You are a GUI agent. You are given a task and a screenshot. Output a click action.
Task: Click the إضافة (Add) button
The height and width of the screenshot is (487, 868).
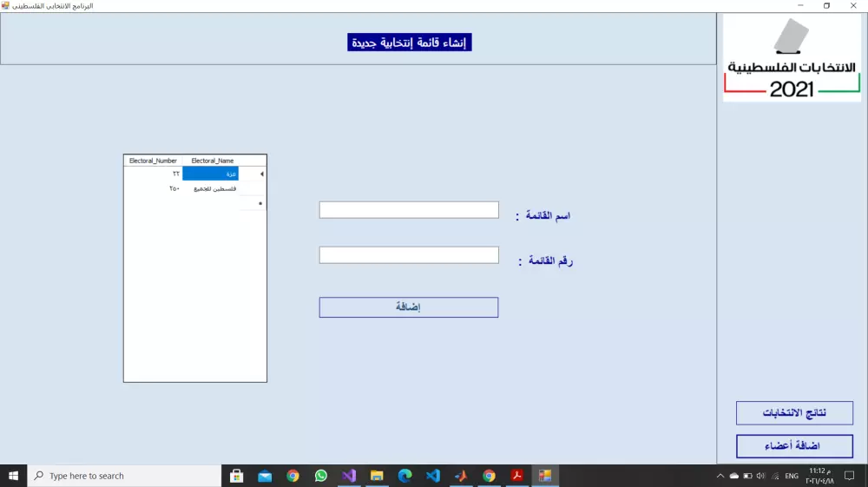tap(409, 307)
